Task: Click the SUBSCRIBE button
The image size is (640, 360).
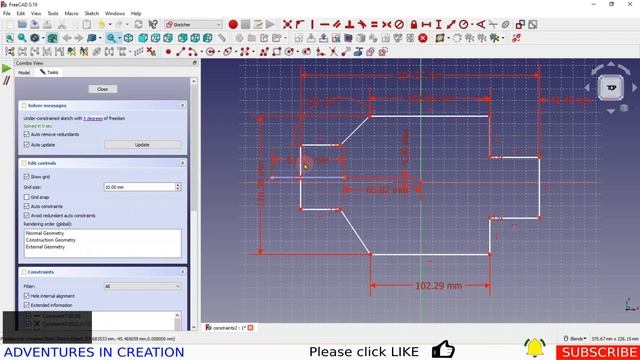Action: [598, 352]
